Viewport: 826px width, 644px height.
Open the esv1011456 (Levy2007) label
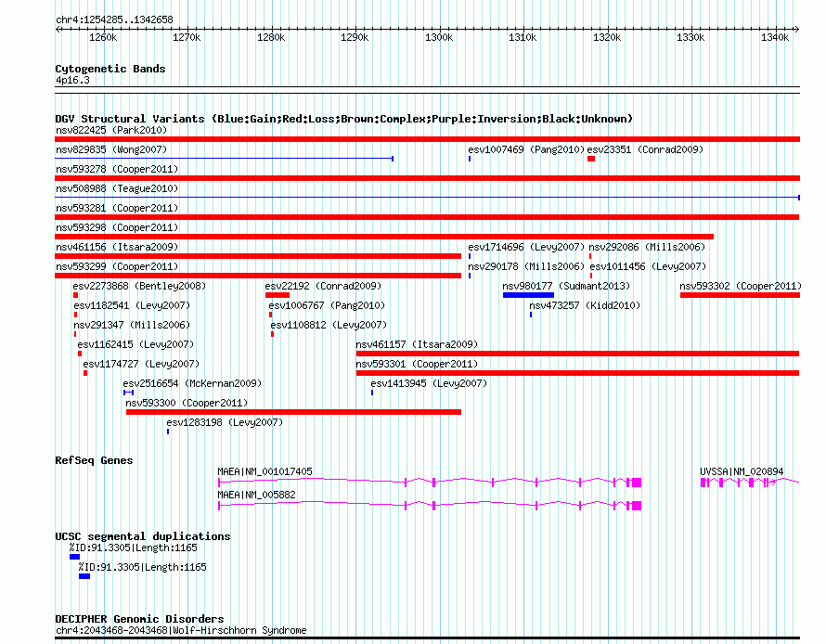point(648,266)
